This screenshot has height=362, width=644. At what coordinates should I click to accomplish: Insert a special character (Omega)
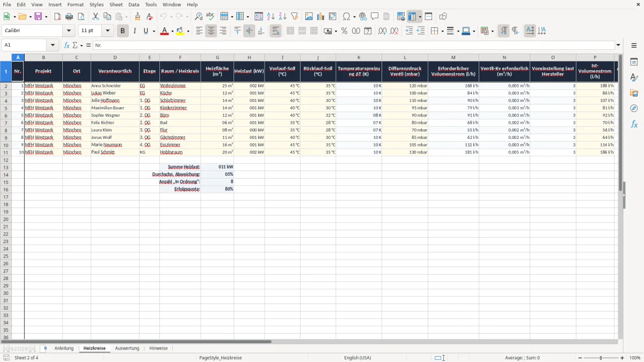point(346,17)
